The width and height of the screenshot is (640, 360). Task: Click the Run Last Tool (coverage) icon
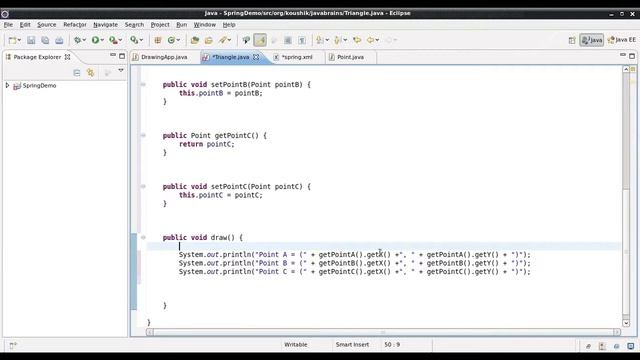pos(113,40)
